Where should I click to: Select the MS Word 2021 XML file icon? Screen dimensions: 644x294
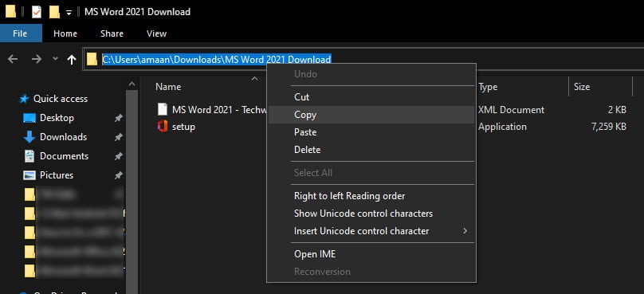coord(163,109)
